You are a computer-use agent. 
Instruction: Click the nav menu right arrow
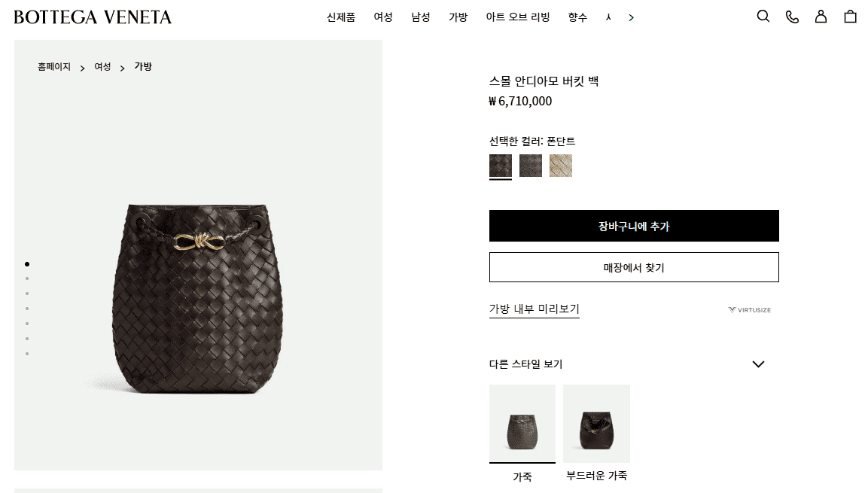[x=631, y=18]
